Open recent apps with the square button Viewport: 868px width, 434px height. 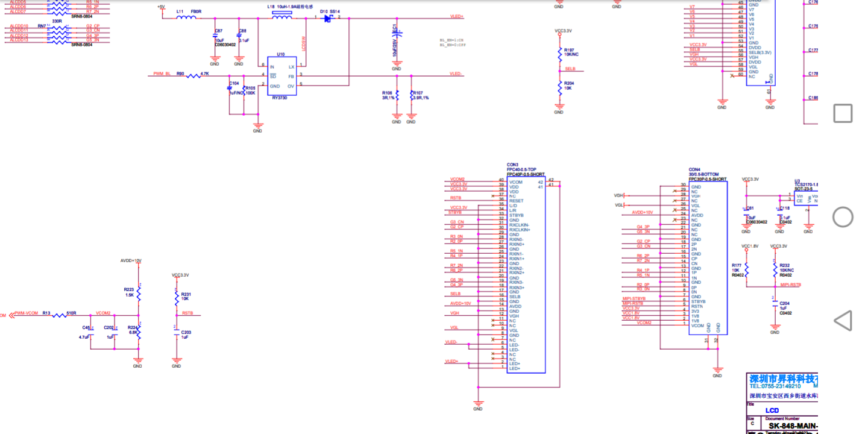pyautogui.click(x=843, y=113)
